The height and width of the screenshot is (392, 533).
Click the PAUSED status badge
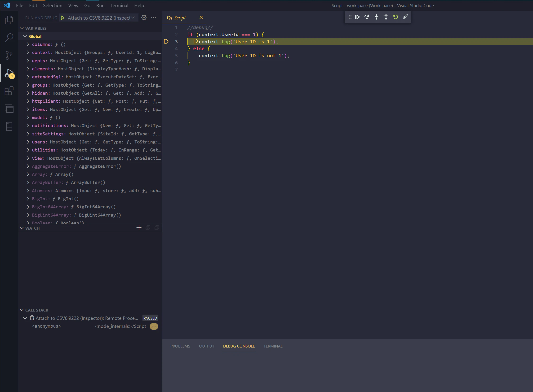click(150, 318)
